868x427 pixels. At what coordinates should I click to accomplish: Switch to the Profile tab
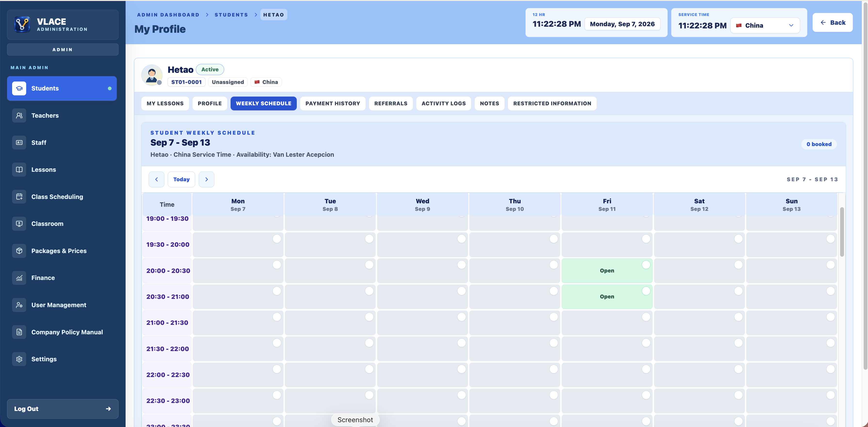(209, 104)
